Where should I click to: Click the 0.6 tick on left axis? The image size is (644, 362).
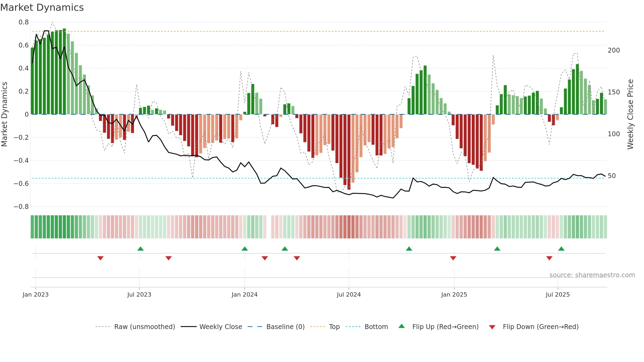(24, 45)
